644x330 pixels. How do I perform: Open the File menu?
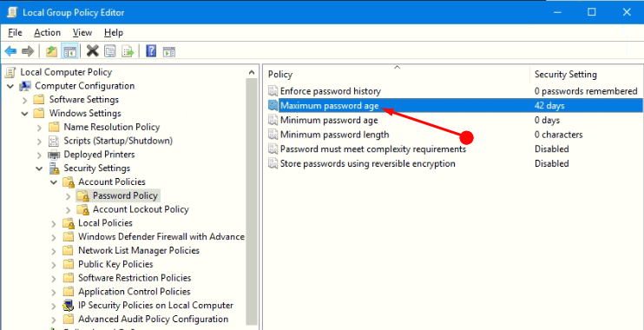coord(15,32)
